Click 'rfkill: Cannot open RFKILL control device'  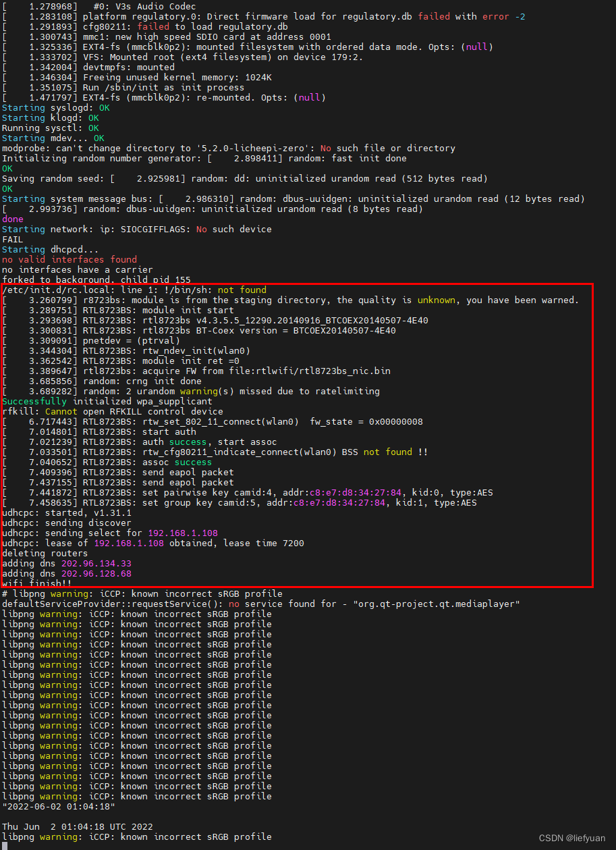113,411
